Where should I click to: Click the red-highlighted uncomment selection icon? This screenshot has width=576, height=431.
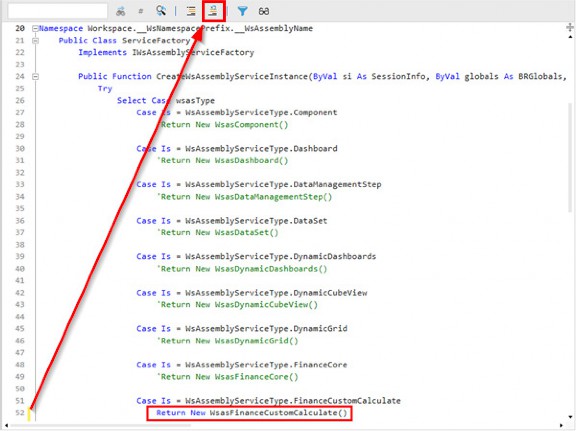[x=213, y=11]
